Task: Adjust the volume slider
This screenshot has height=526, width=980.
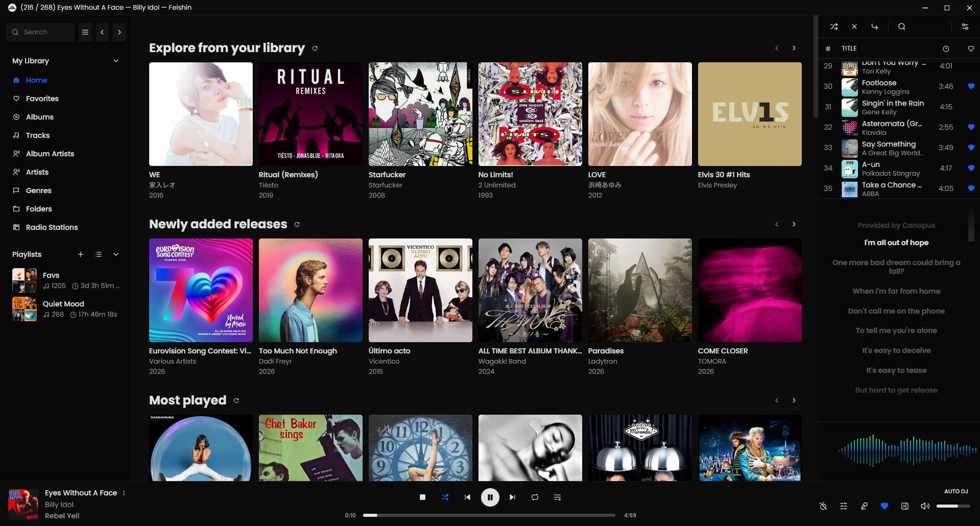Action: tap(953, 506)
